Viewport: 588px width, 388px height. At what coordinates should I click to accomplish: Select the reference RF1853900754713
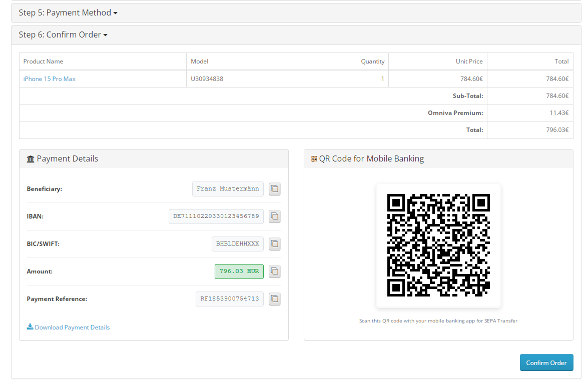click(x=230, y=299)
